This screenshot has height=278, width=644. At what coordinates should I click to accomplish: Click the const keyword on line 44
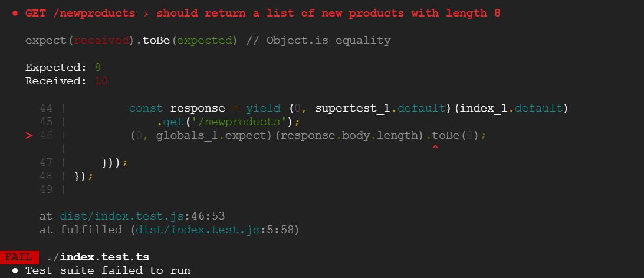[x=146, y=108]
